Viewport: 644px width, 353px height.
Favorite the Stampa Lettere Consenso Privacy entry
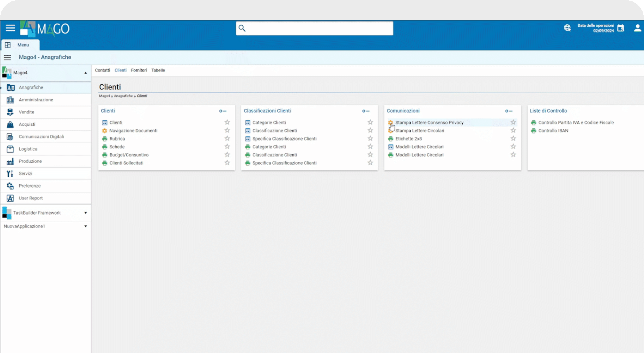513,122
